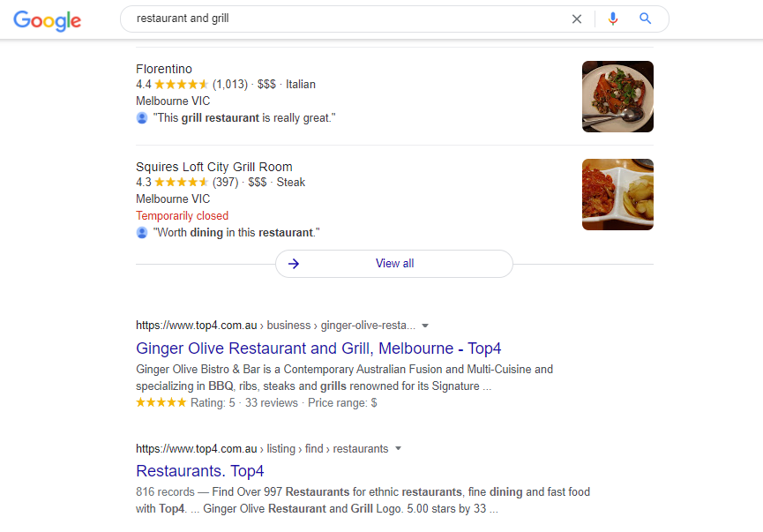Open dropdown arrow next to restaurants URL

pyautogui.click(x=398, y=448)
